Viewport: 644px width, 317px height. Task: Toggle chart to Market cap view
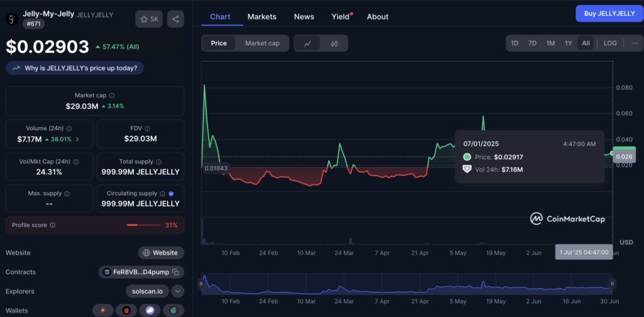[x=262, y=43]
